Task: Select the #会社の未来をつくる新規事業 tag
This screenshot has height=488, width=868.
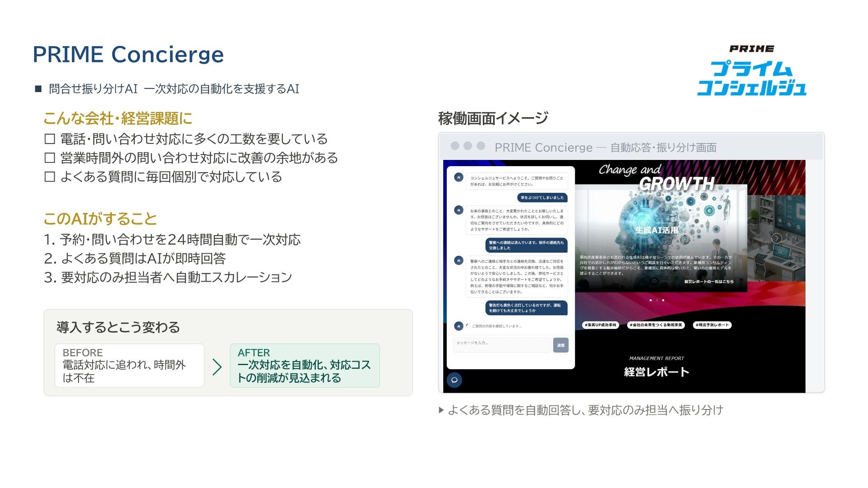Action: [x=656, y=325]
